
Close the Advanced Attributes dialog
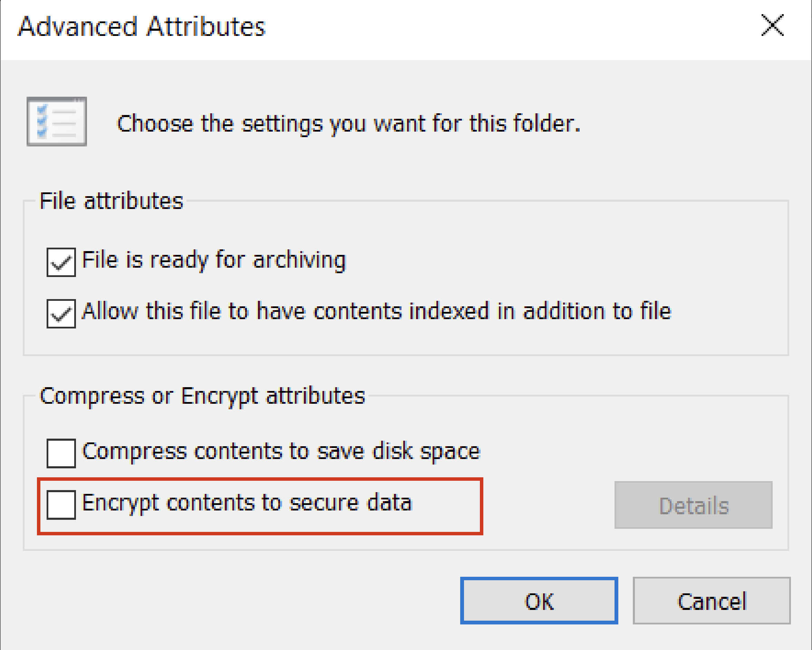(x=772, y=25)
